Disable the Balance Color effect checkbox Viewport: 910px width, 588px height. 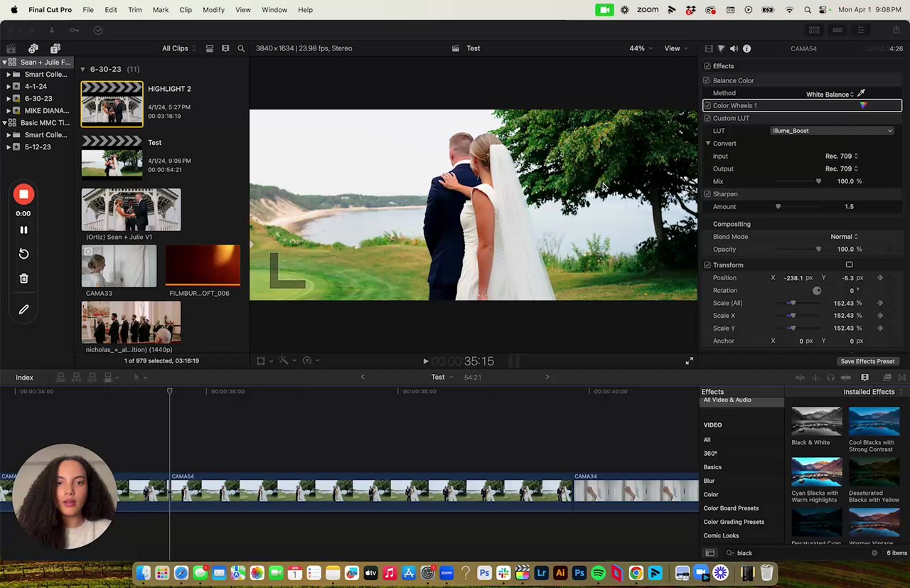click(x=707, y=80)
